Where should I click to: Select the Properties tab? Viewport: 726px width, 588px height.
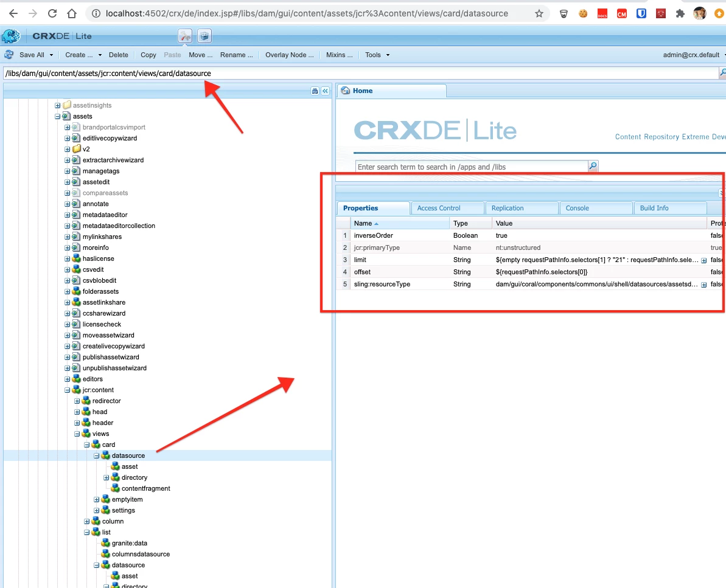click(373, 208)
